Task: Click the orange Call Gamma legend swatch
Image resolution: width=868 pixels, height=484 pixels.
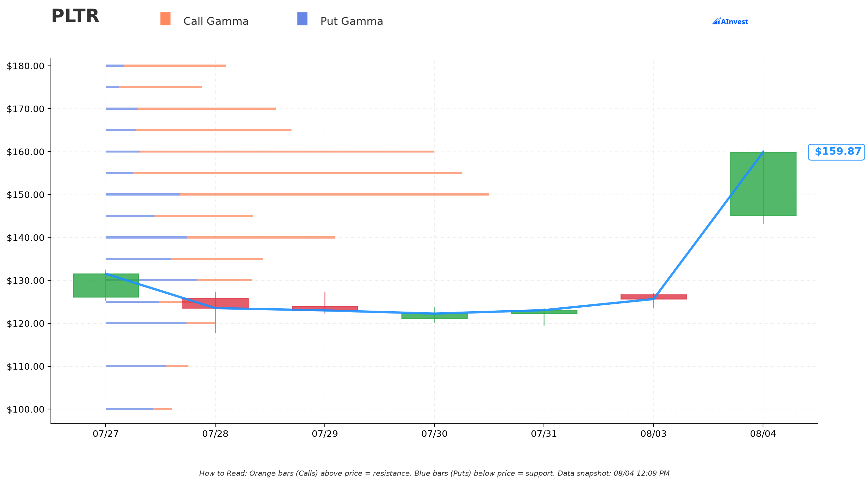Action: click(x=165, y=19)
